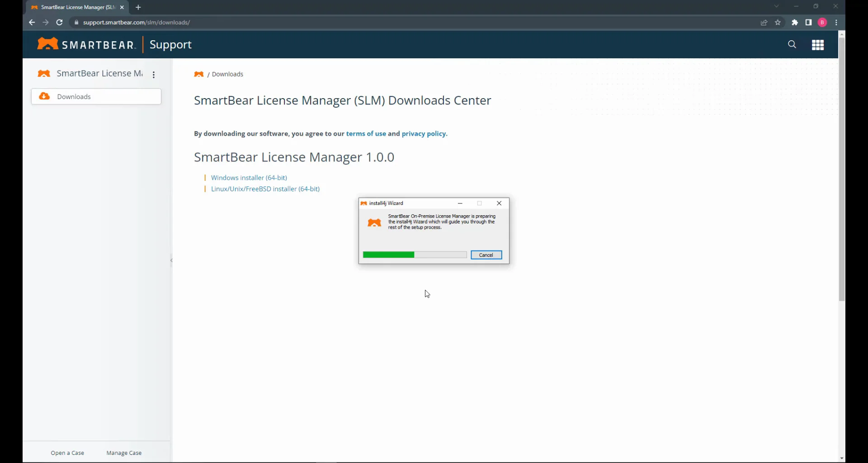Click the page vertical scrollbar thumb
868x463 pixels.
tap(842, 169)
